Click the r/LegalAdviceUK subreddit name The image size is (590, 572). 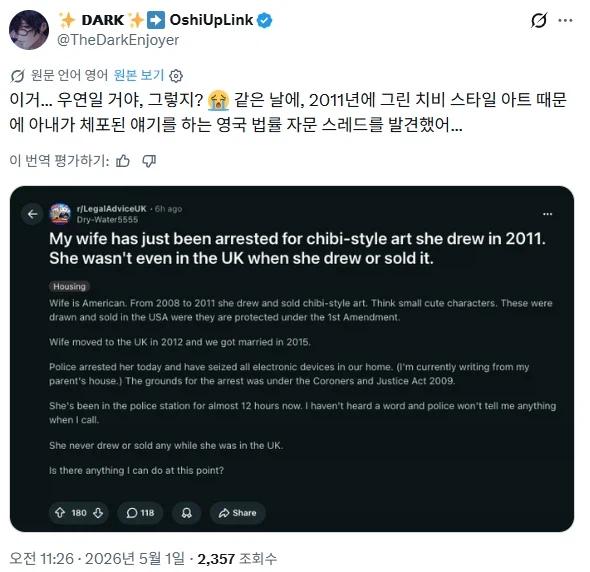(x=111, y=208)
